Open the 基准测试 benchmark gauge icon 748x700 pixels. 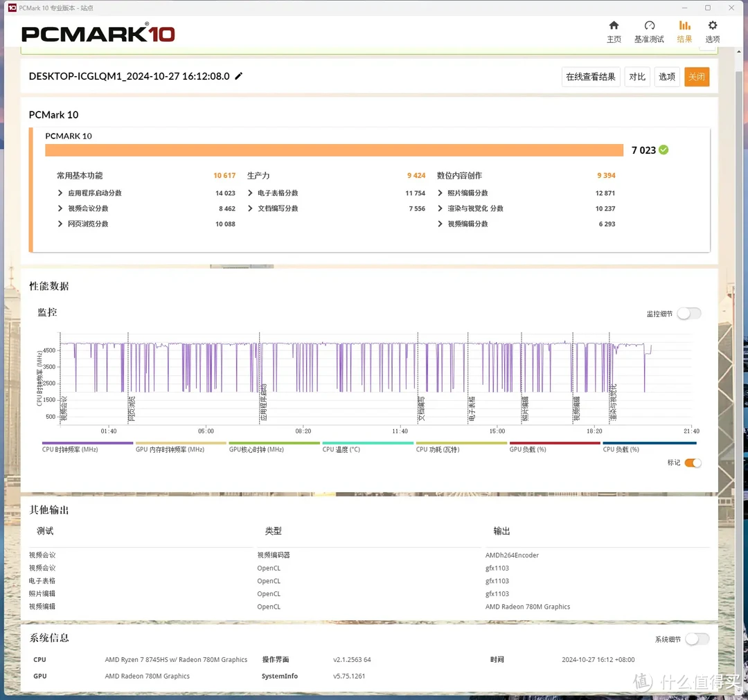[649, 26]
